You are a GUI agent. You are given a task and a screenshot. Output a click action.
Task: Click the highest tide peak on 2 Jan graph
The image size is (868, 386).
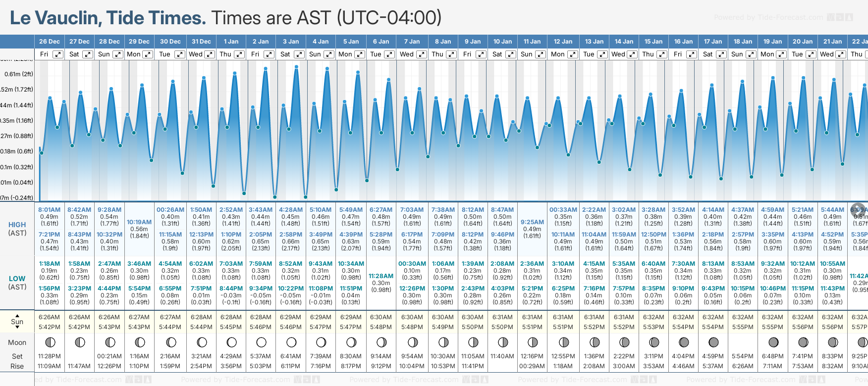(x=266, y=68)
